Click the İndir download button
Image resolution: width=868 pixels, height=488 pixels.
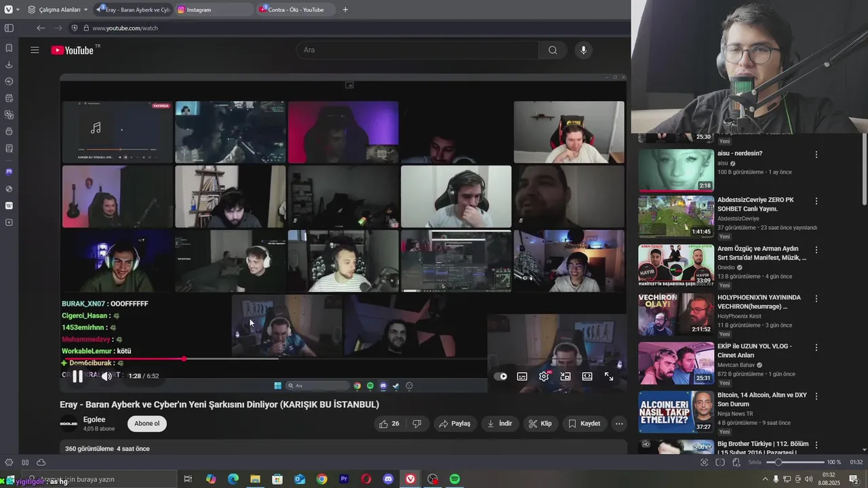pos(500,424)
